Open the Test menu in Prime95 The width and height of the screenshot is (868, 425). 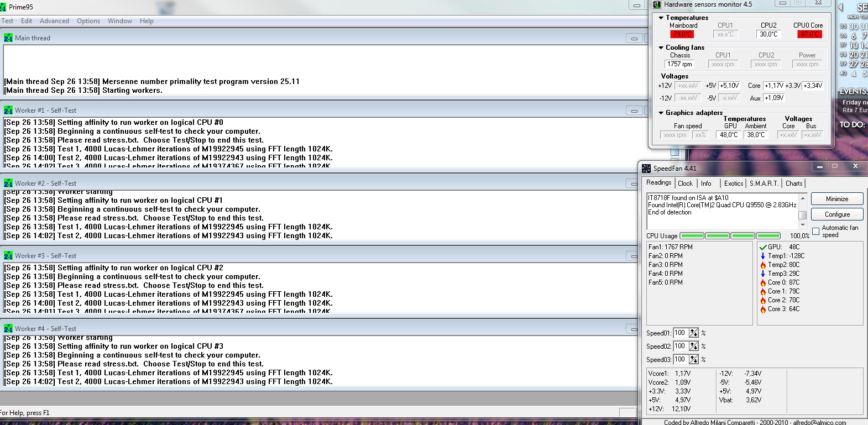click(7, 21)
